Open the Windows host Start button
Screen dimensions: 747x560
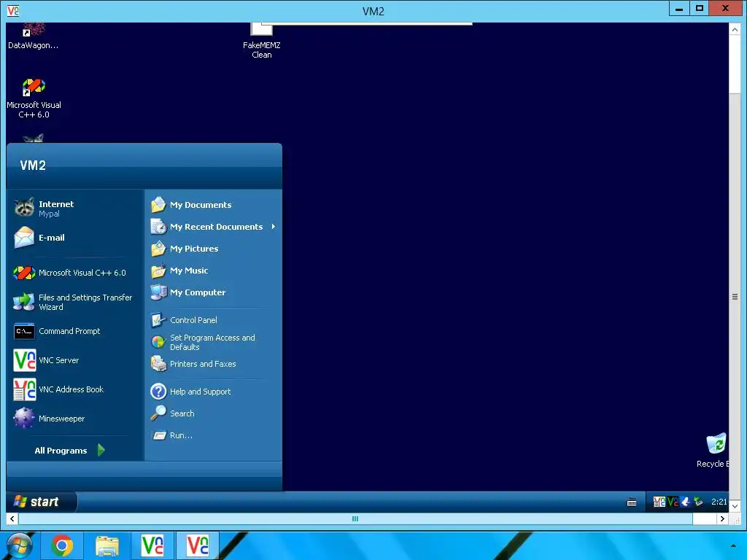(x=18, y=545)
